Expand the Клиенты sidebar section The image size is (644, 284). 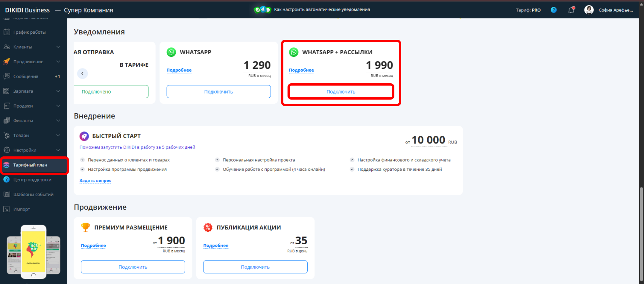pos(58,47)
